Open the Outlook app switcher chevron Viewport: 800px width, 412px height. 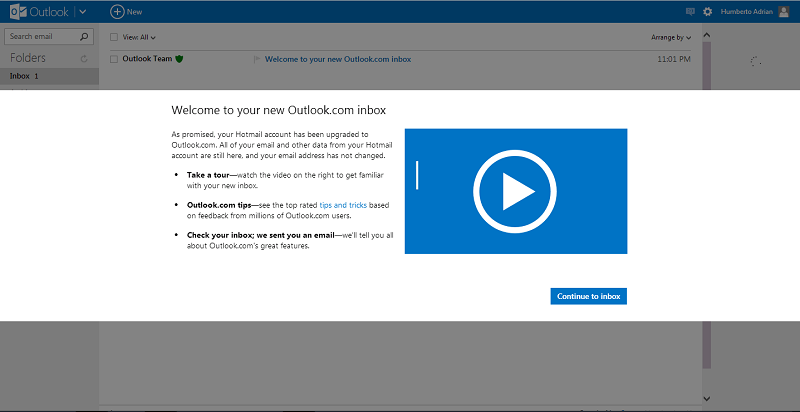pos(83,12)
